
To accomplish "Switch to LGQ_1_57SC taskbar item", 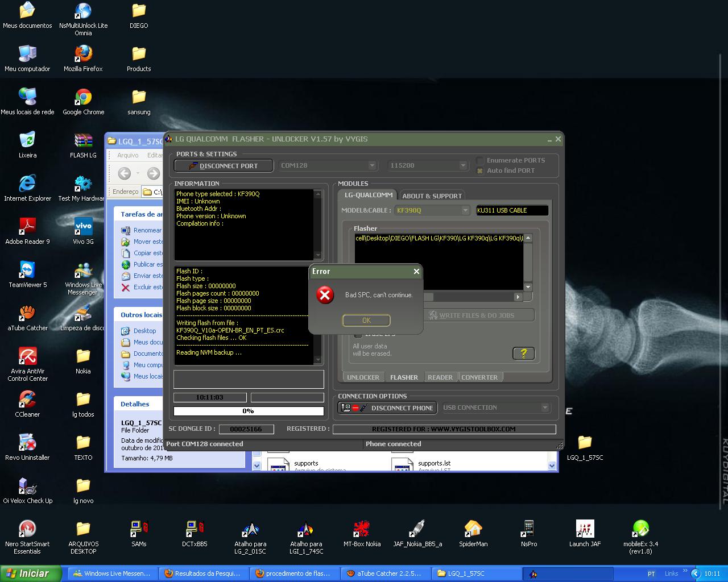I will (476, 573).
